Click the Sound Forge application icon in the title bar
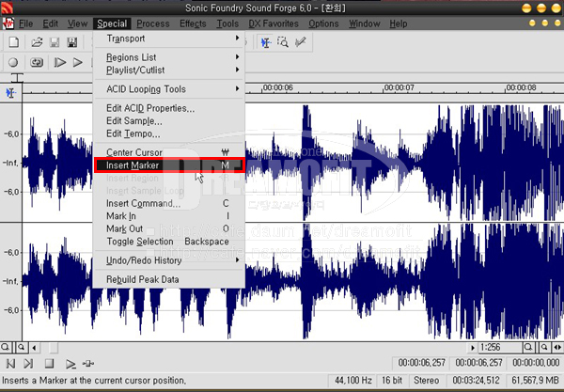This screenshot has height=392, width=564. tap(7, 8)
